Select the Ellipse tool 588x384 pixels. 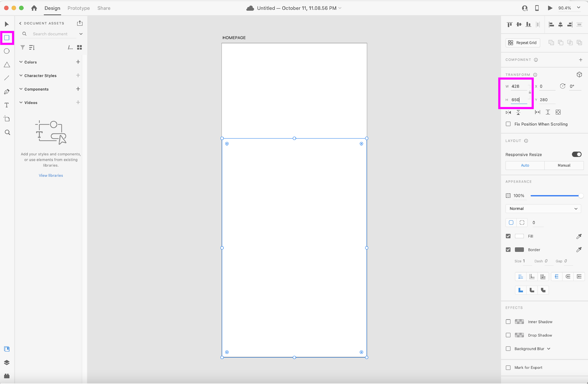pos(7,51)
